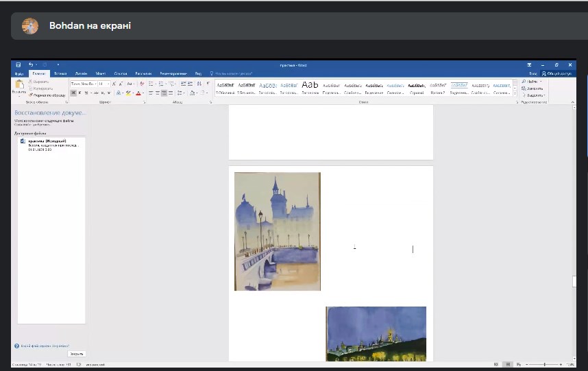This screenshot has height=371, width=588.
Task: Click the numbered list icon
Action: pyautogui.click(x=161, y=84)
